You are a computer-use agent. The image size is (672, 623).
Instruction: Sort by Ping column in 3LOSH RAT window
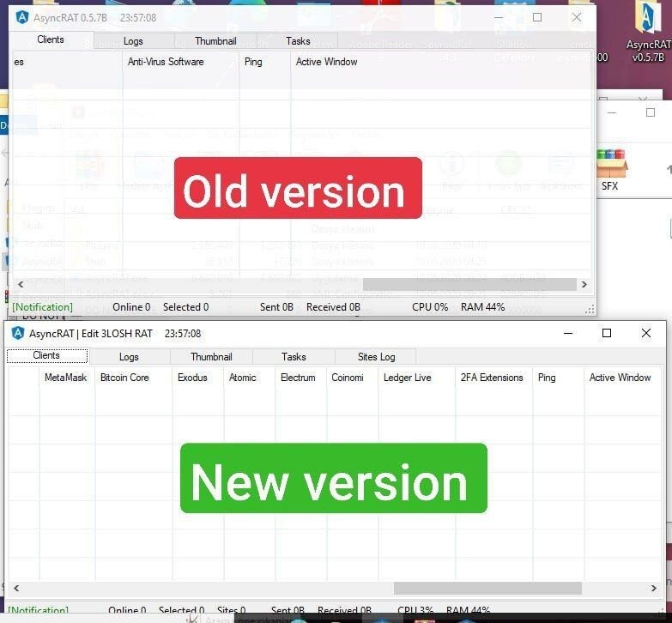point(558,378)
